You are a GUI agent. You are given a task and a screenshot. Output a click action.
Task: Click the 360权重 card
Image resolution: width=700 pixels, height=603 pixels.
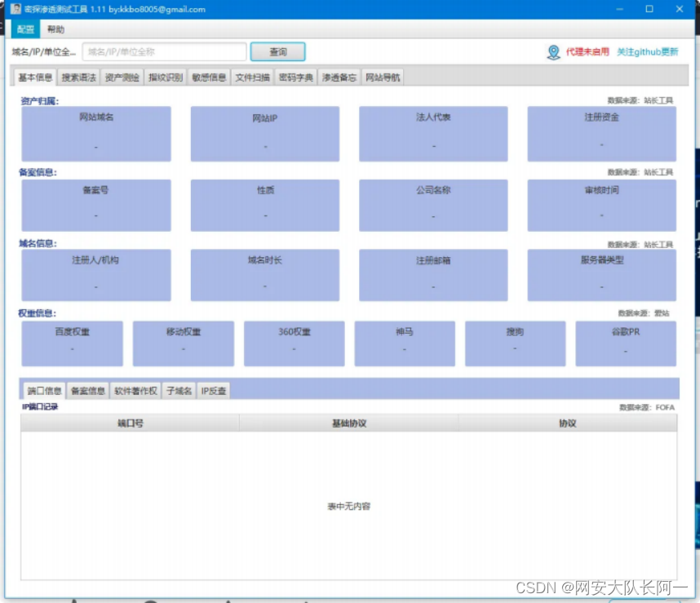[295, 344]
